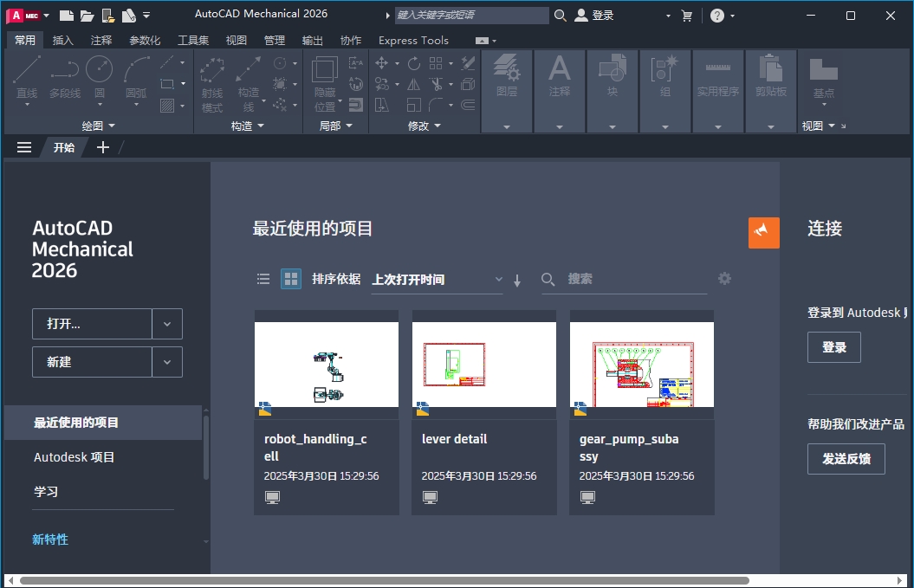Expand the 上次打开时间 sort dropdown
Viewport: 914px width, 588px height.
tap(498, 279)
